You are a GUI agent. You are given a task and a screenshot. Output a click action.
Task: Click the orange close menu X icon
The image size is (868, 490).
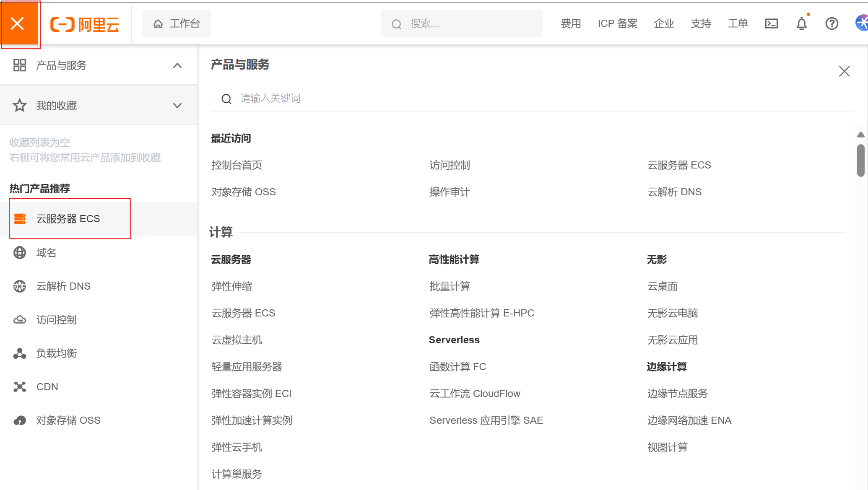[x=18, y=24]
